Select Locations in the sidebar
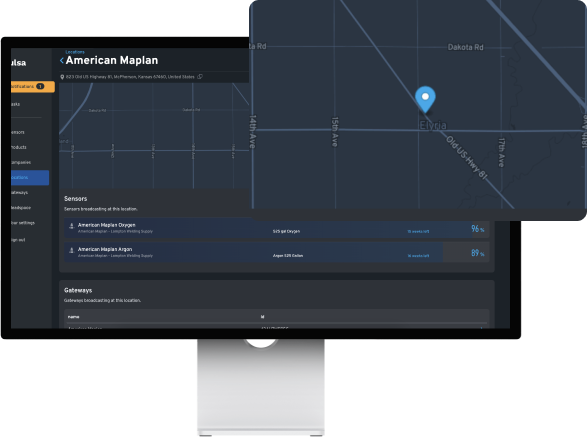Screen dimensions: 587x437 coord(30,177)
